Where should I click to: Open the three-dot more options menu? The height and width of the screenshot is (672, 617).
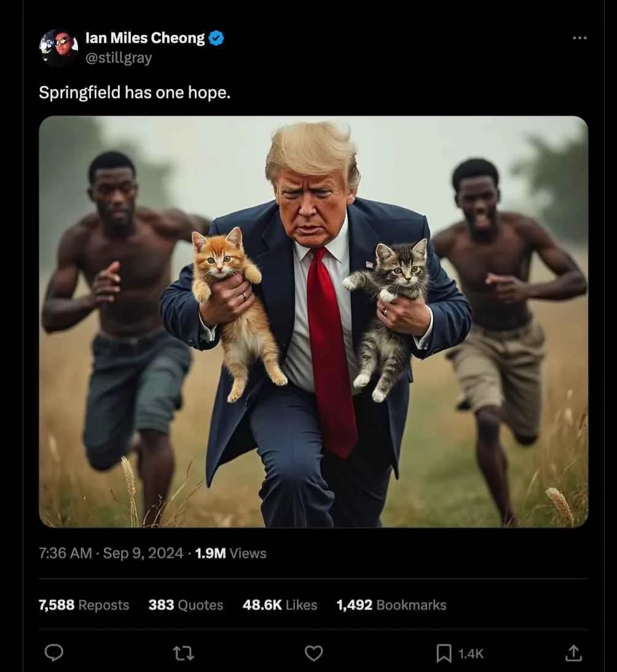point(580,38)
